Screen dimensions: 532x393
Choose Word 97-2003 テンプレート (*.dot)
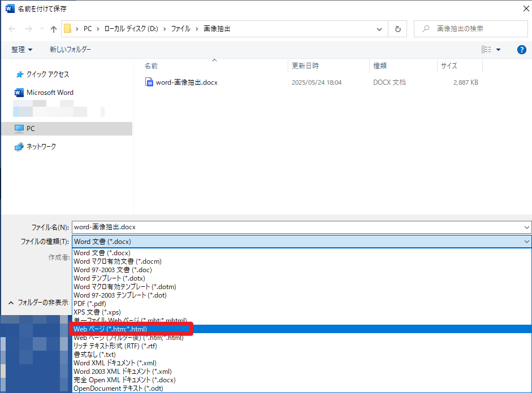click(302, 295)
